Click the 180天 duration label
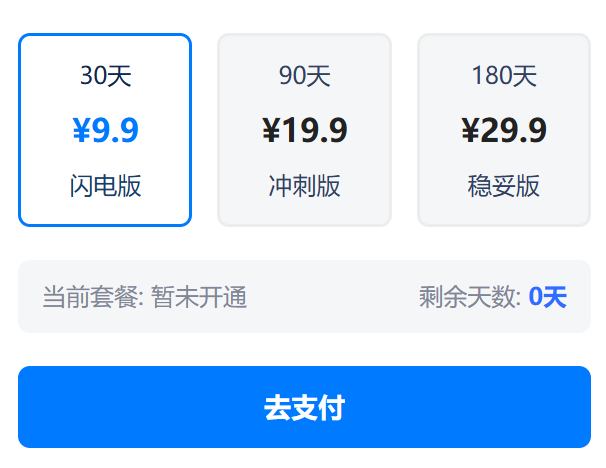 point(504,76)
